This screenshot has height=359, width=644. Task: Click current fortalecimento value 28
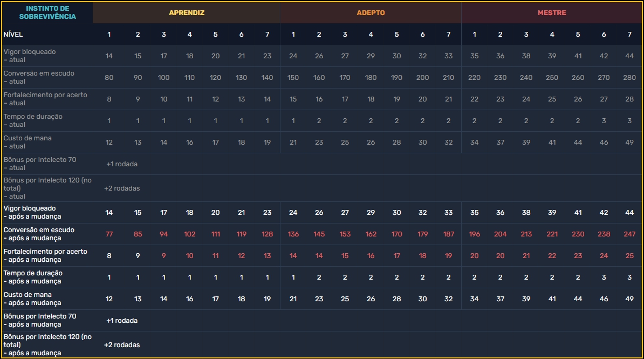coord(629,99)
